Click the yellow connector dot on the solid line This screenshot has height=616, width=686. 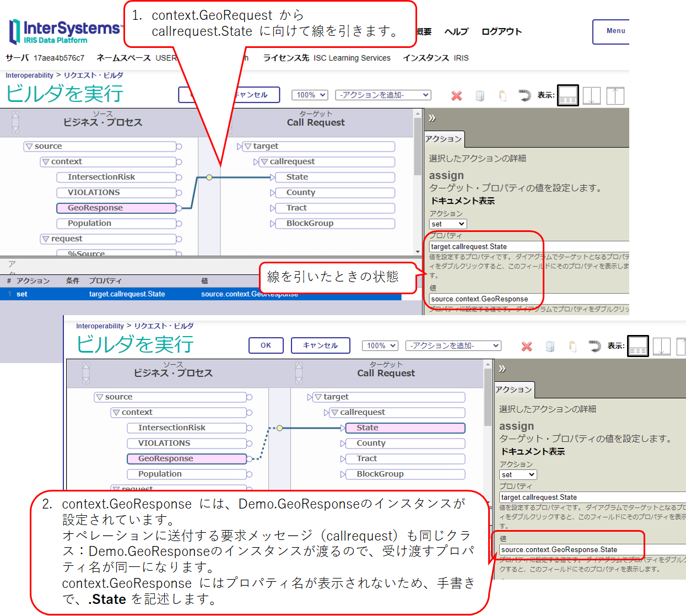coord(209,177)
